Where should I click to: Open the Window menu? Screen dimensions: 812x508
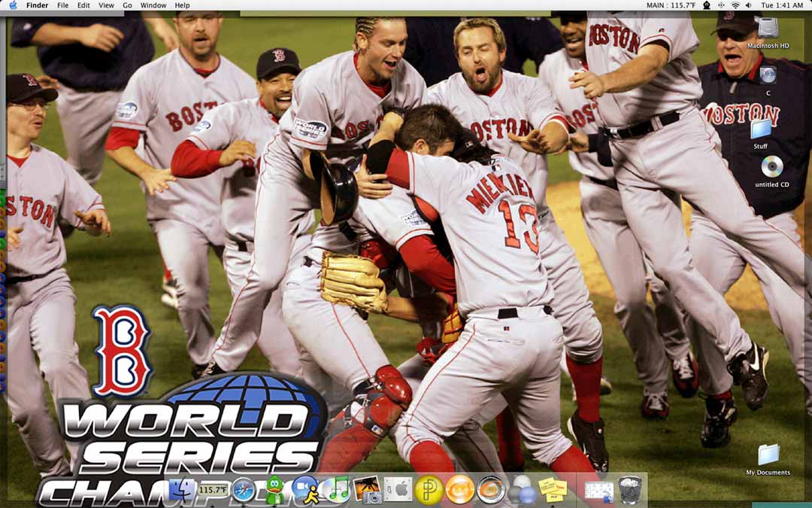pyautogui.click(x=153, y=5)
